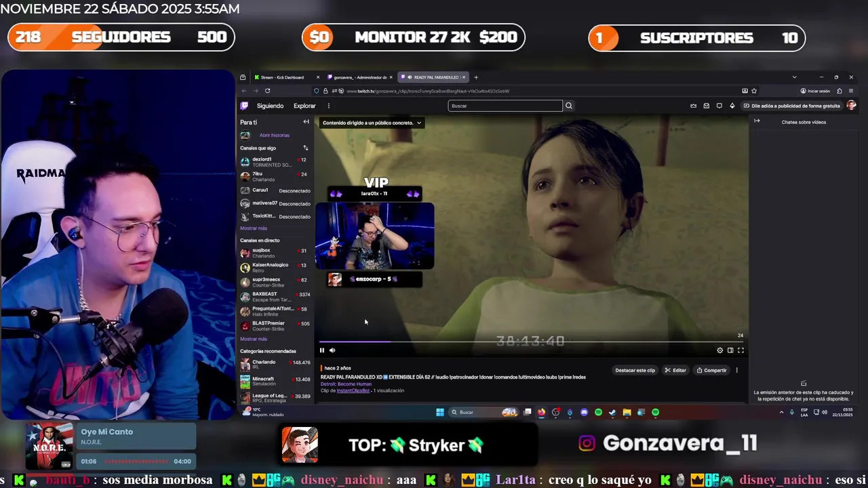Open a new browser tab with plus

[476, 77]
